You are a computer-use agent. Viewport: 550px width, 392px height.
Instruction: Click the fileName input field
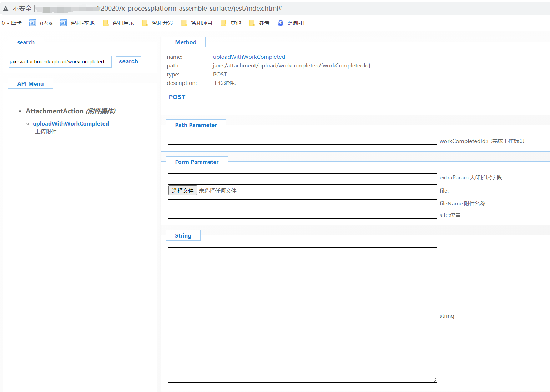pyautogui.click(x=302, y=203)
